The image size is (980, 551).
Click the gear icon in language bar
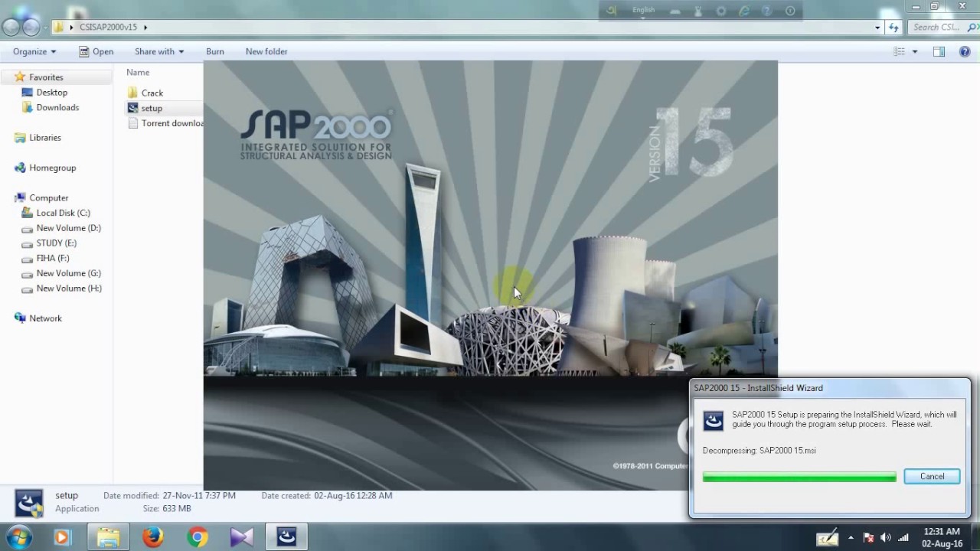point(720,11)
